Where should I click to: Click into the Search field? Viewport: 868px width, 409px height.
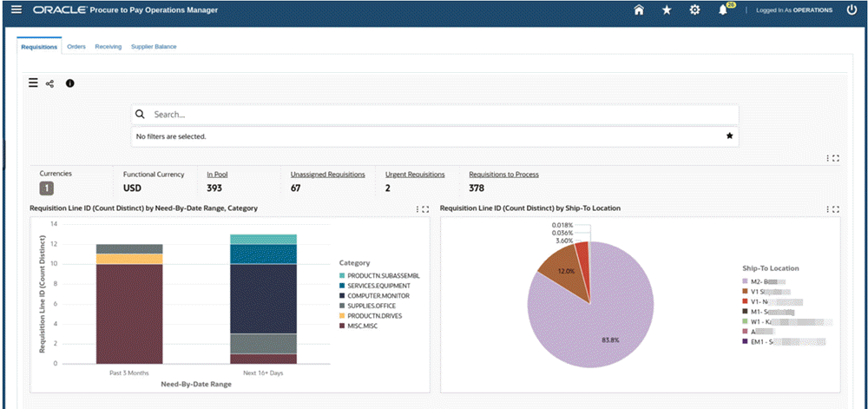tap(435, 115)
